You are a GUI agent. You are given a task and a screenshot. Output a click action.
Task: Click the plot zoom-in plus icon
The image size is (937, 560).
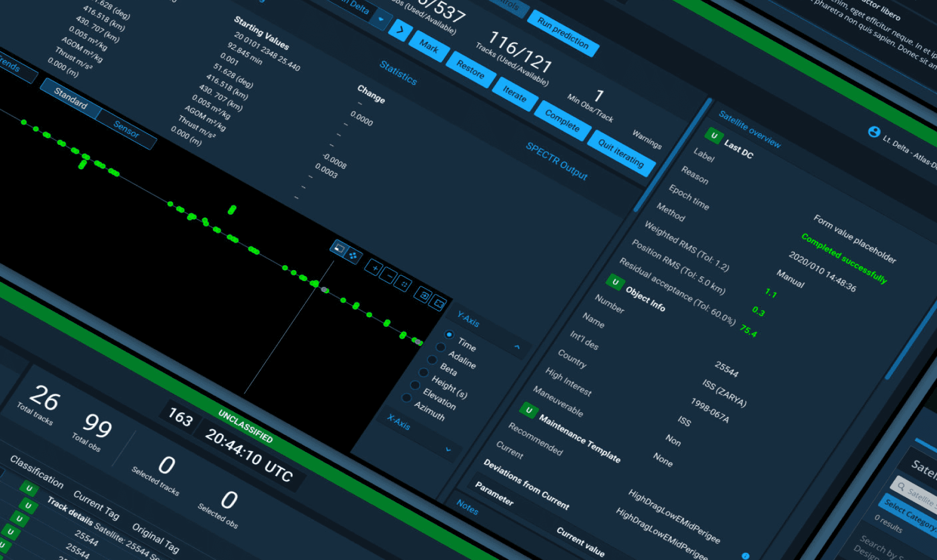[374, 268]
